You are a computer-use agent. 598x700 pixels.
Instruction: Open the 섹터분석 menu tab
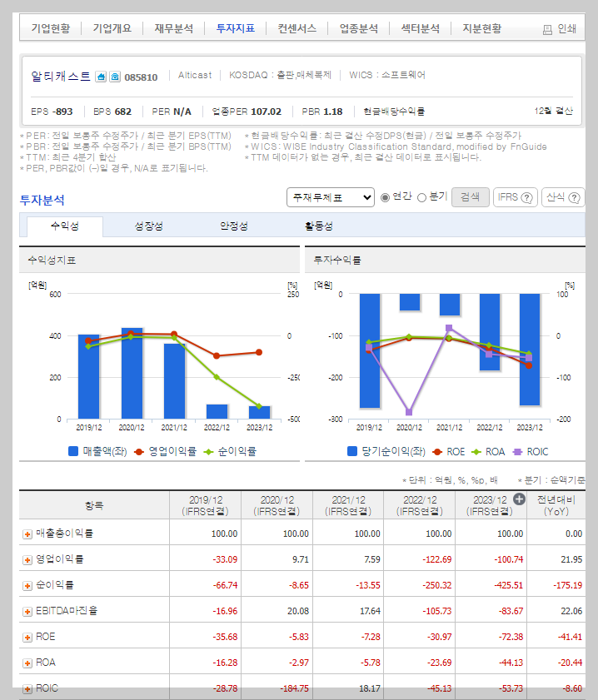click(421, 28)
